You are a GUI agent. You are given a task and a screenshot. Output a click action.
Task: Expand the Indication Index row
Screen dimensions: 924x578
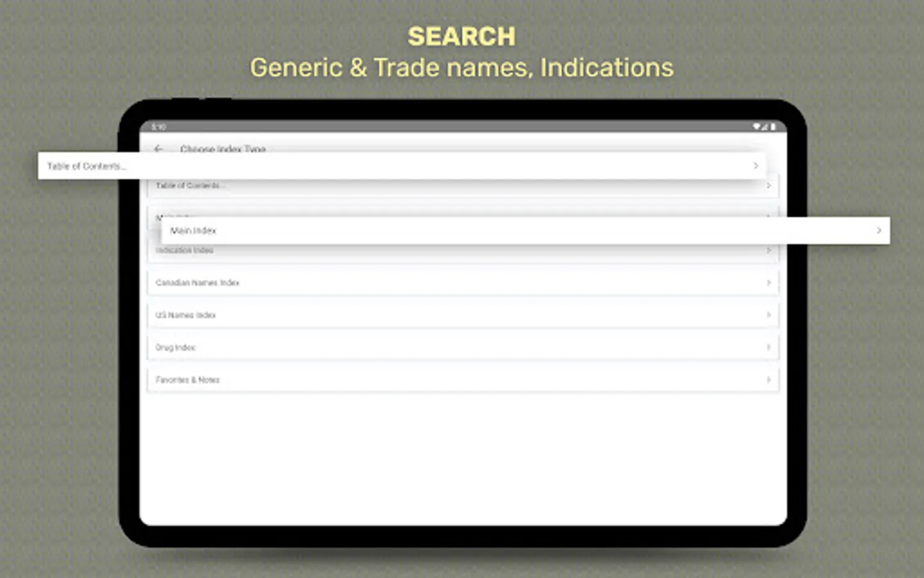(x=462, y=250)
